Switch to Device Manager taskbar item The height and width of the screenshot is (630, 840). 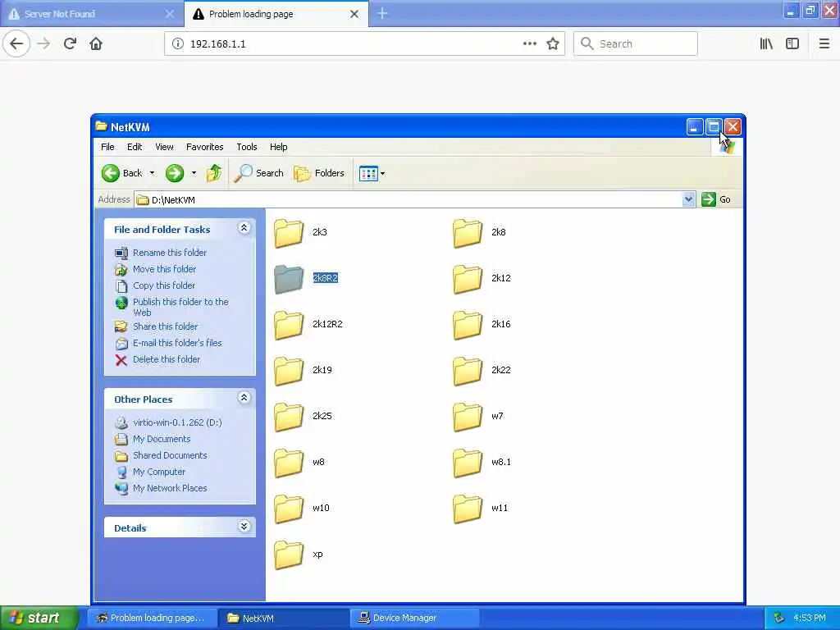(415, 618)
